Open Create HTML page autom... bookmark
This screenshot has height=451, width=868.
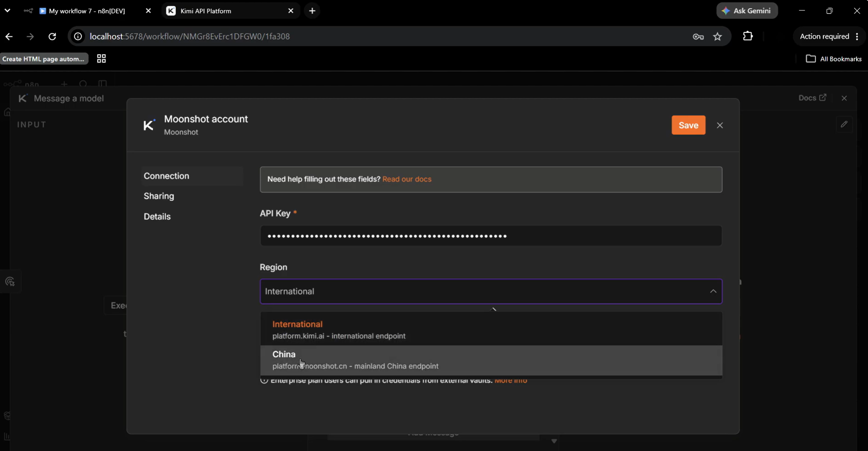pos(43,59)
